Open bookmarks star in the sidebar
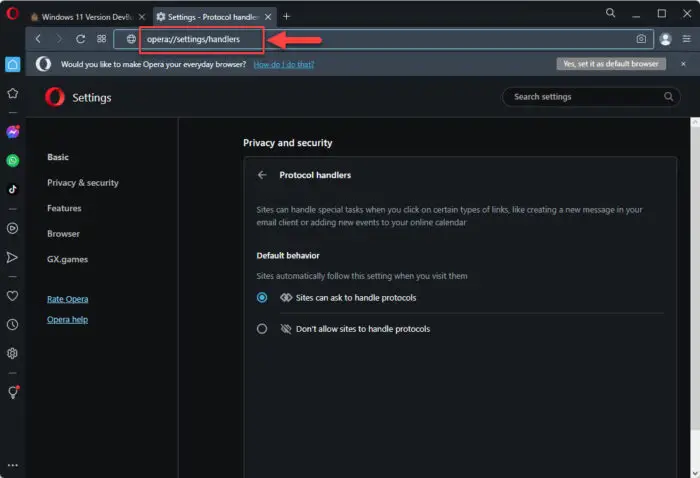This screenshot has width=700, height=478. click(12, 93)
